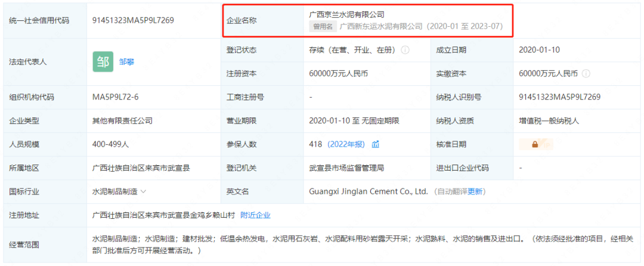Click the 参保人数 label
Image resolution: width=644 pixels, height=266 pixels.
241,144
